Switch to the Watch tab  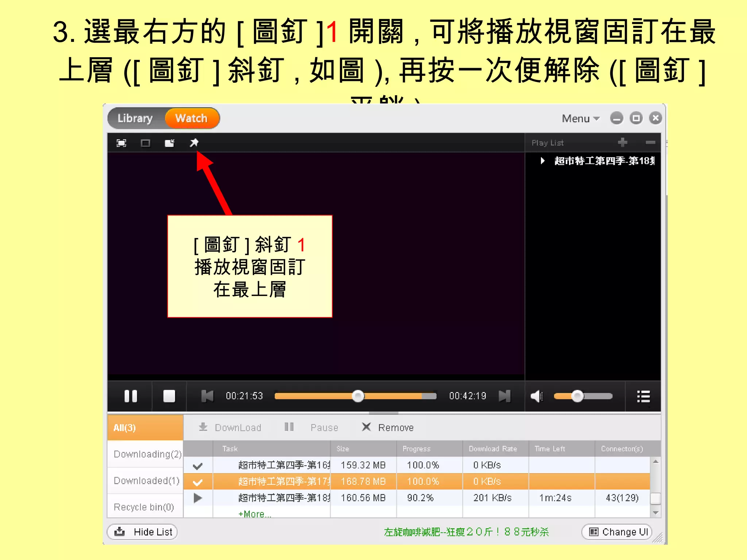(x=191, y=118)
